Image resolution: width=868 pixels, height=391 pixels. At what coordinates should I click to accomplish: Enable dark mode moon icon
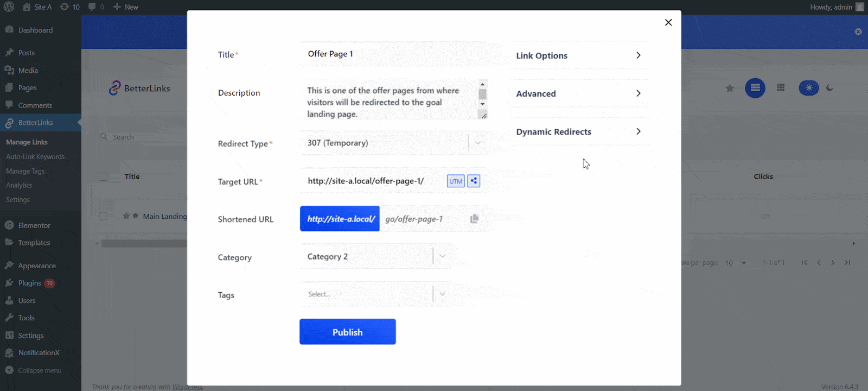[x=829, y=88]
